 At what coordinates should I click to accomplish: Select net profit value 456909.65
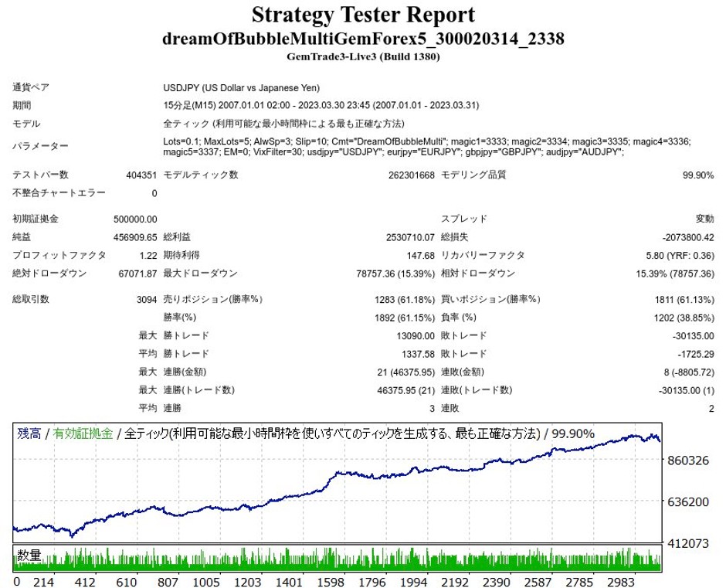tap(135, 237)
